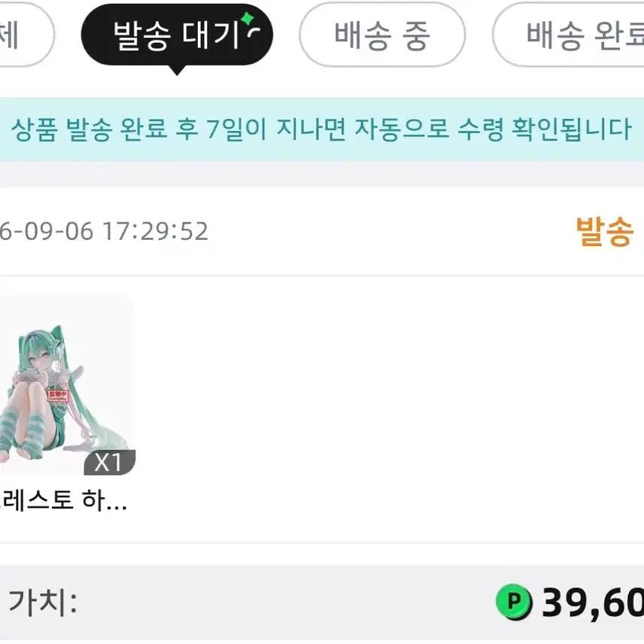Click the 39,60 point price value

(593, 603)
